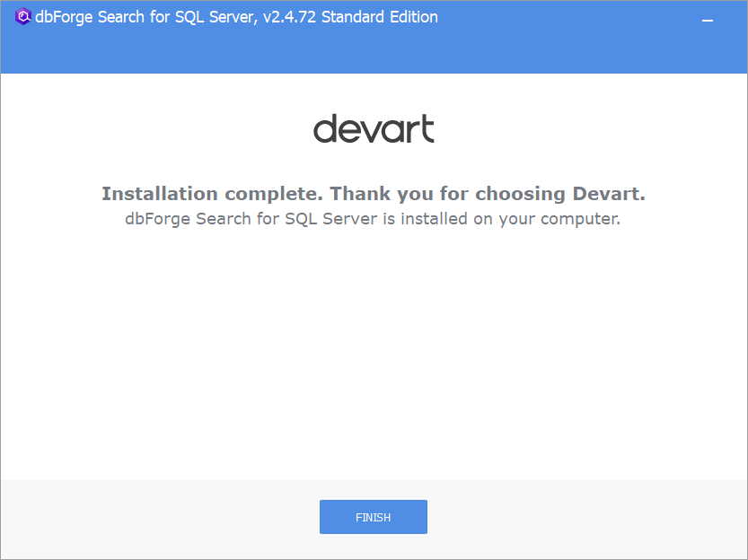
Task: Click the dbForge Search app icon
Action: coord(23,17)
